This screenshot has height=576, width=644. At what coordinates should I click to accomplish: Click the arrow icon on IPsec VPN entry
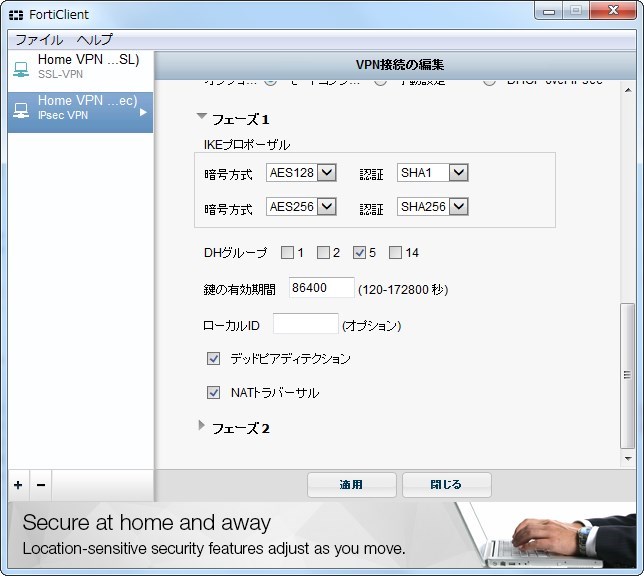pos(143,112)
